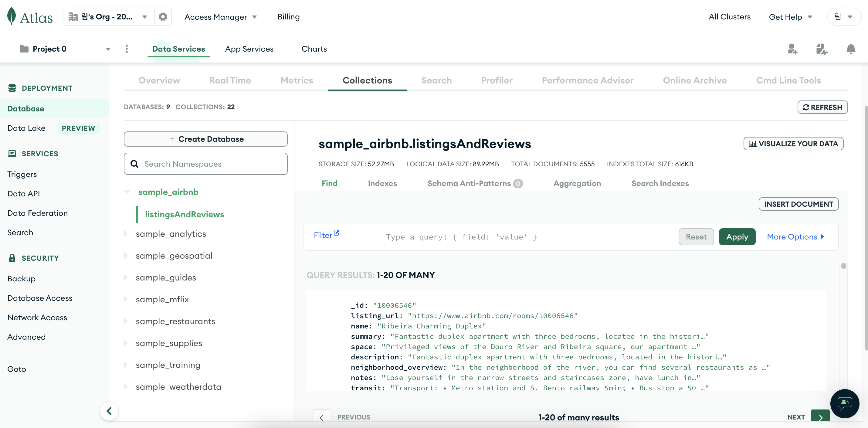Open the support chat bubble

point(844,403)
